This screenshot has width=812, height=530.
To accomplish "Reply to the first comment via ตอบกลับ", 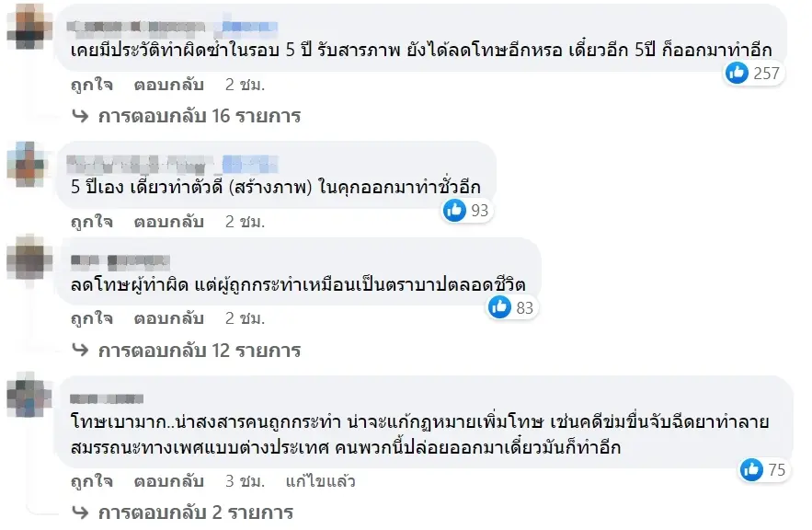I will 168,85.
